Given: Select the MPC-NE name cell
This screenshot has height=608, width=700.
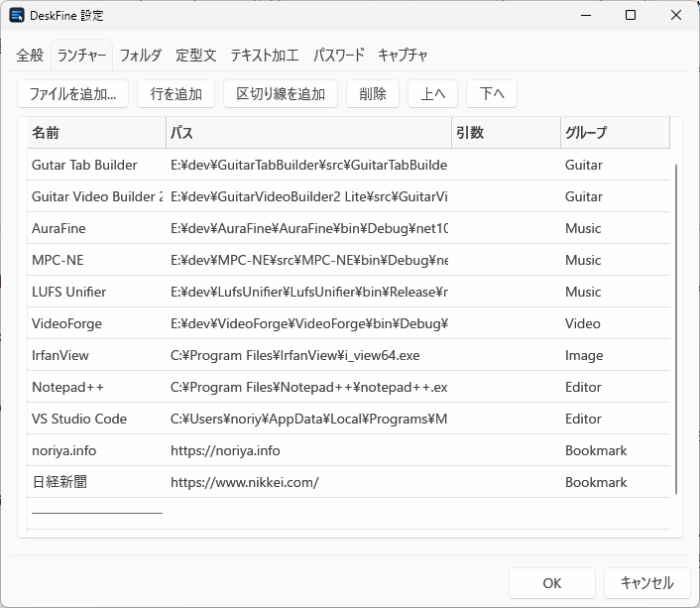Looking at the screenshot, I should (x=96, y=260).
